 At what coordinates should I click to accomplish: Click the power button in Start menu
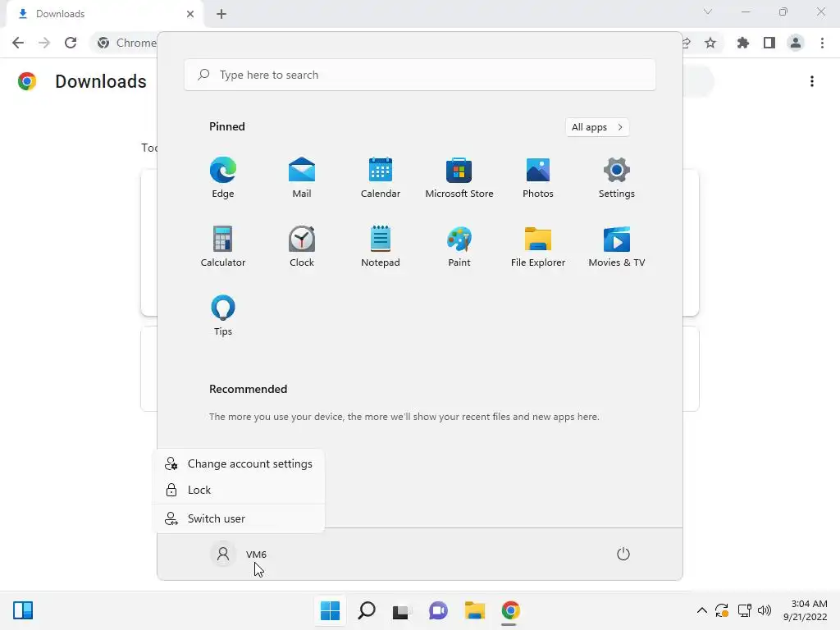[623, 554]
